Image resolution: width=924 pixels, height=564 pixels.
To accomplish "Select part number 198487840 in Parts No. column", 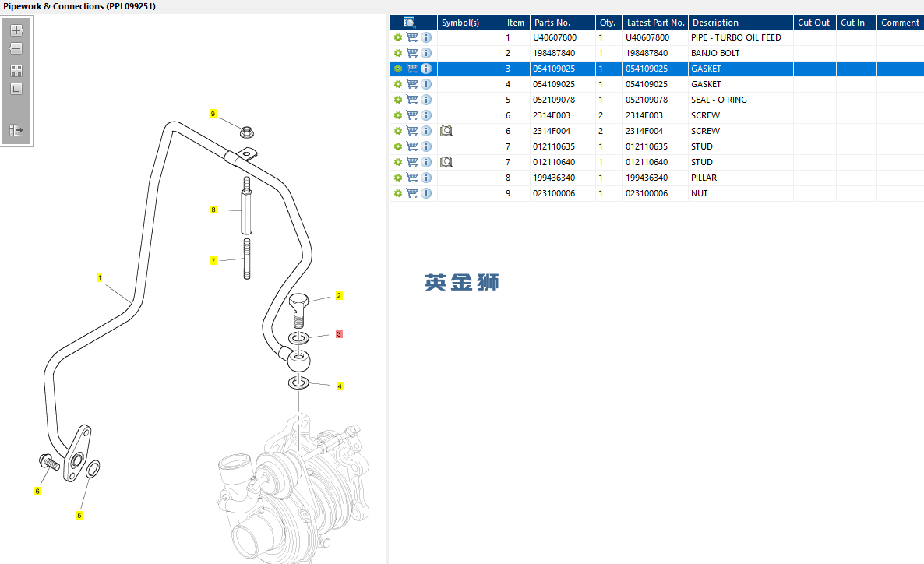I will (x=554, y=53).
